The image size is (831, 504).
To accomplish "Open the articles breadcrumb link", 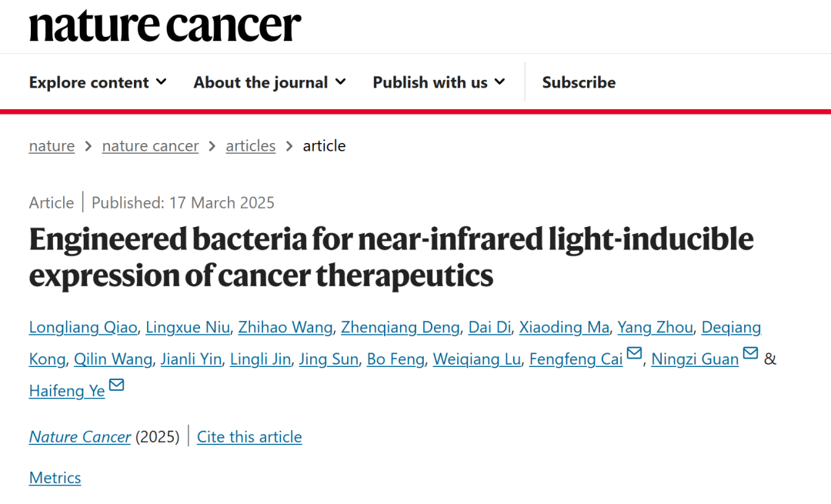I will 250,145.
